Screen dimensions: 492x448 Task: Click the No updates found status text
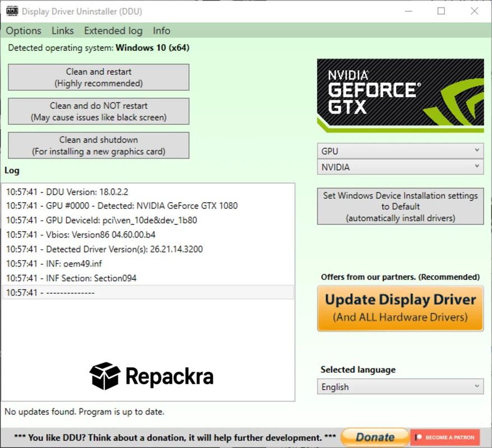(x=85, y=412)
